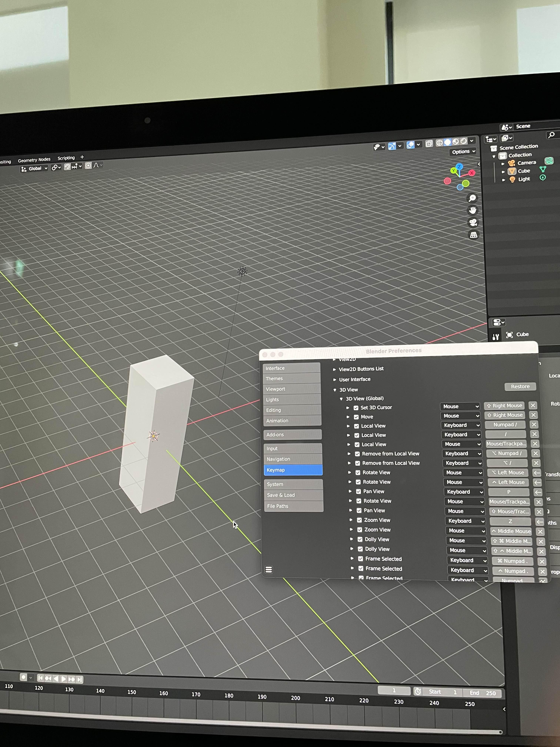Screen dimensions: 560x747
Task: Click the zoom magnifier viewport icon
Action: (472, 198)
